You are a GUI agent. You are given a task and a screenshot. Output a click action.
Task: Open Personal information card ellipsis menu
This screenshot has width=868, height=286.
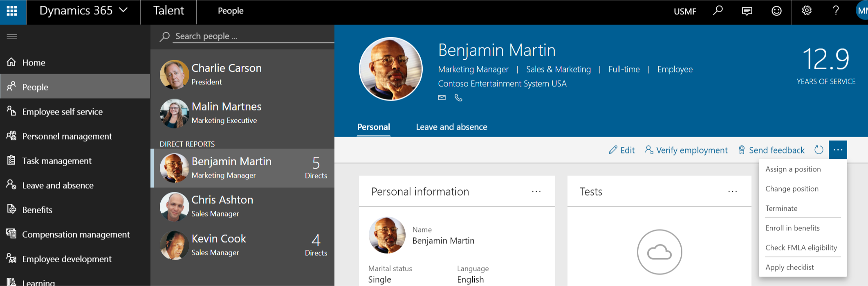(536, 191)
